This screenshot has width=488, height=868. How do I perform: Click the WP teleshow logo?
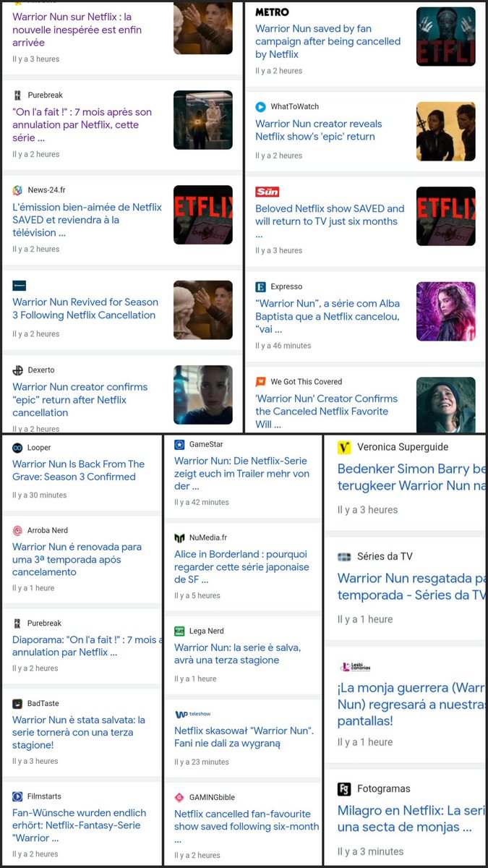[192, 714]
